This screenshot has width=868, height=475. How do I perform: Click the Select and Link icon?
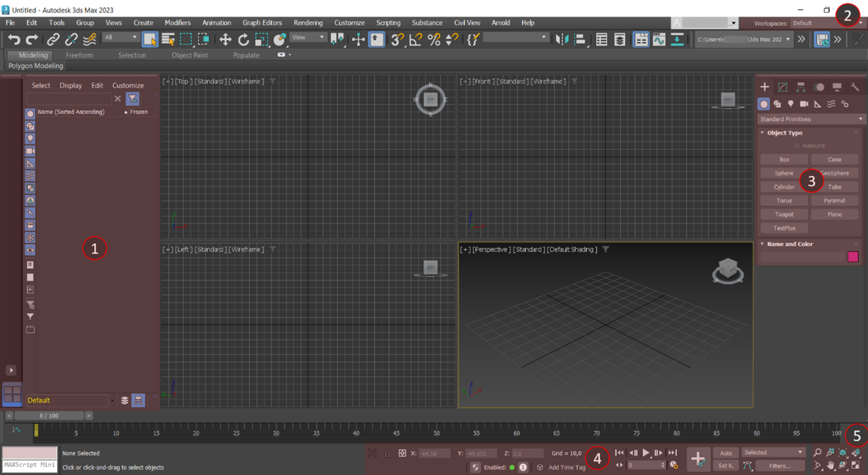(53, 39)
